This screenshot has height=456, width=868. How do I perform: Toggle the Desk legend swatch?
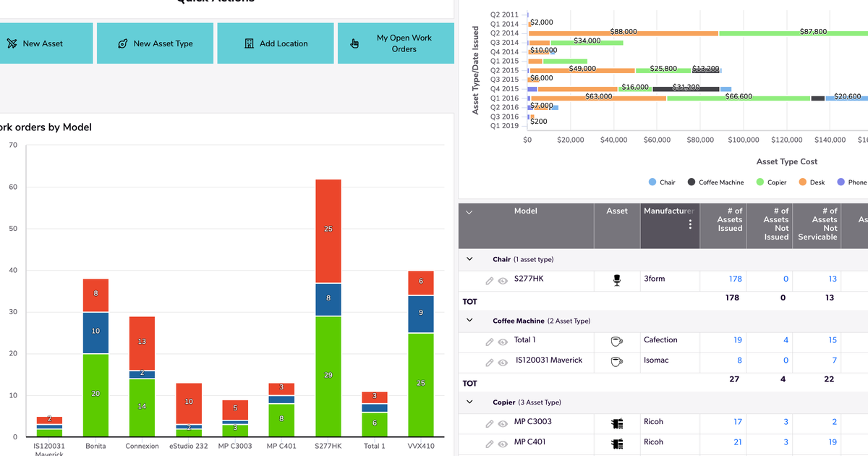pos(802,182)
